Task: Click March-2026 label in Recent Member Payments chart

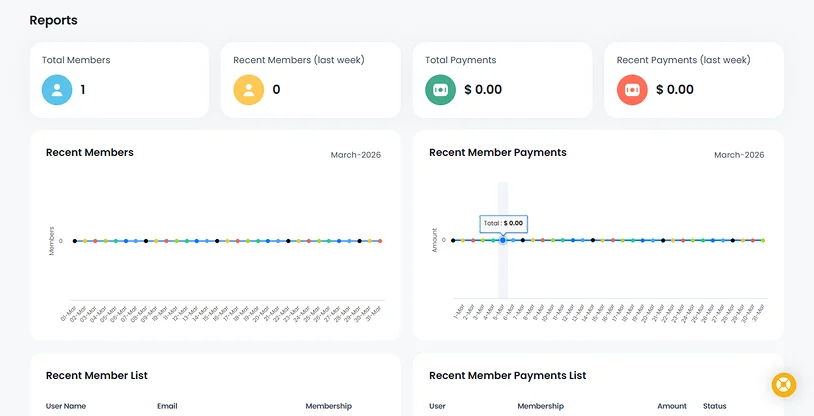Action: click(739, 155)
